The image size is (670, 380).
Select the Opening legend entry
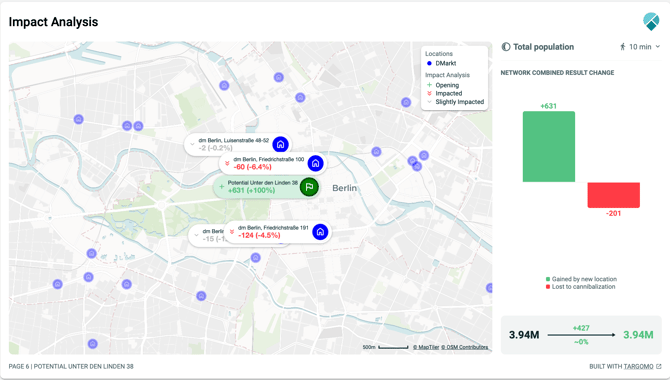443,85
